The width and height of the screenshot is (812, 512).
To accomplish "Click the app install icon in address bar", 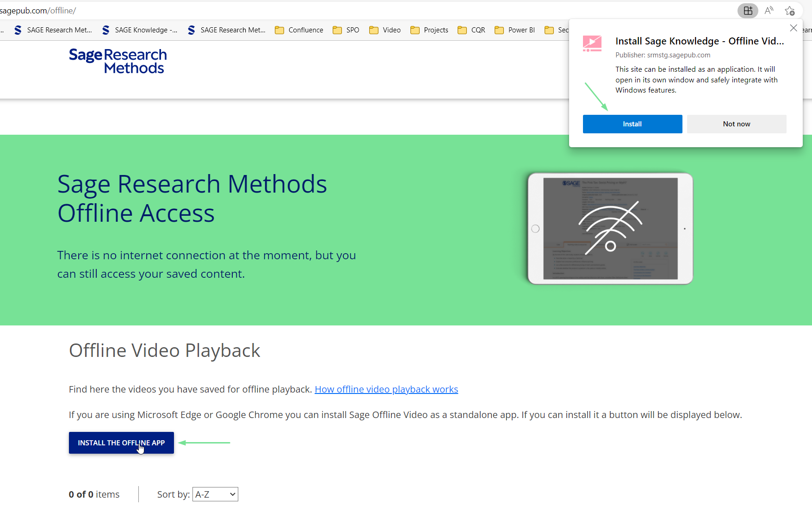I will tap(748, 11).
